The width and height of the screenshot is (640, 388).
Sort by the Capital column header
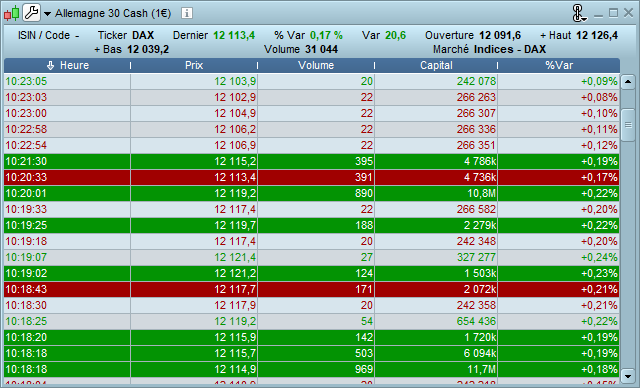[x=436, y=65]
